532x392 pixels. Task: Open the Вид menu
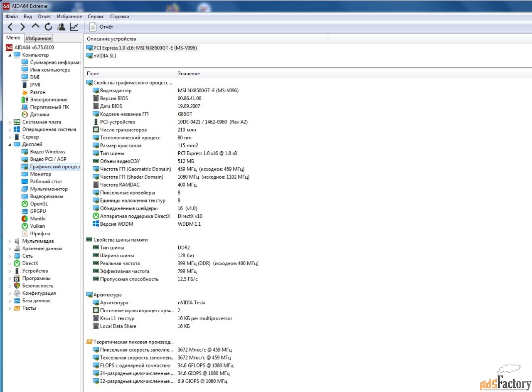[27, 17]
